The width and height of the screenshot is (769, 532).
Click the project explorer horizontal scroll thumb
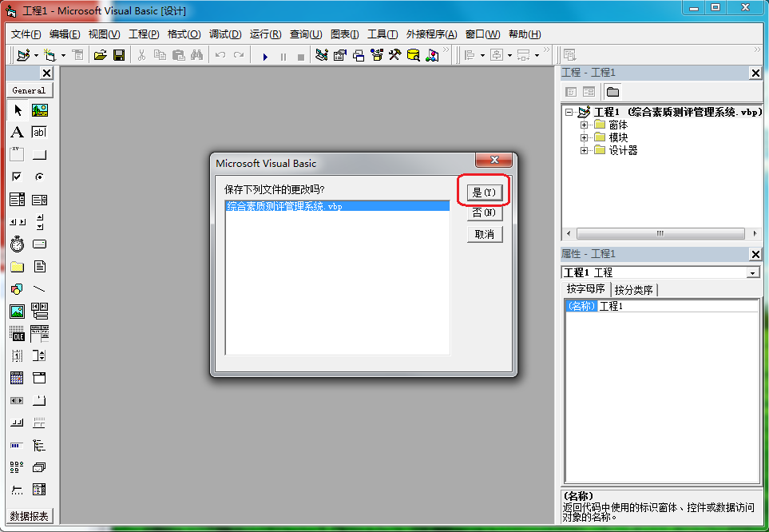click(x=660, y=233)
